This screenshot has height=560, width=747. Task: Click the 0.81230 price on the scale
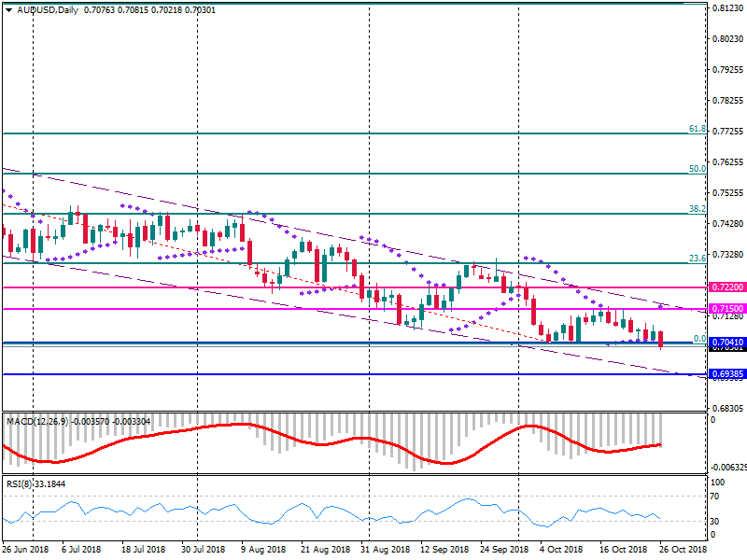click(x=725, y=8)
